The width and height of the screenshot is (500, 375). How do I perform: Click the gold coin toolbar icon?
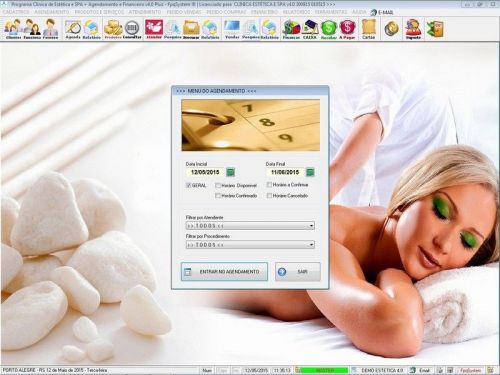[391, 29]
